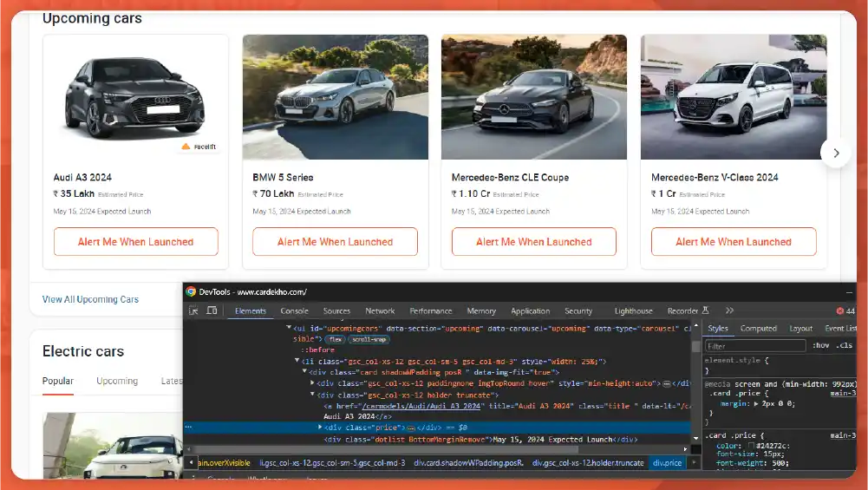Switch to the Computed sidebar tab
This screenshot has height=490, width=868.
(759, 329)
